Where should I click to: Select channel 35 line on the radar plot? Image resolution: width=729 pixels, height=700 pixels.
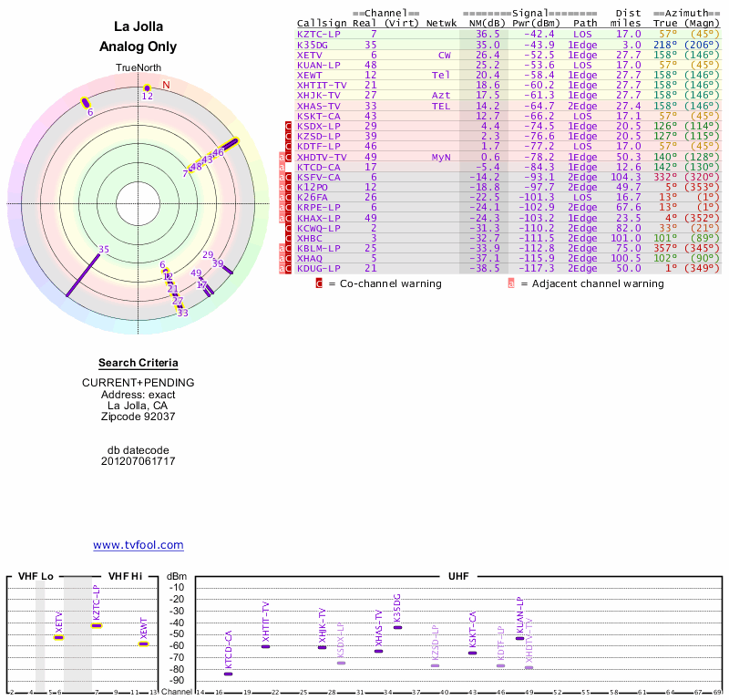[87, 273]
